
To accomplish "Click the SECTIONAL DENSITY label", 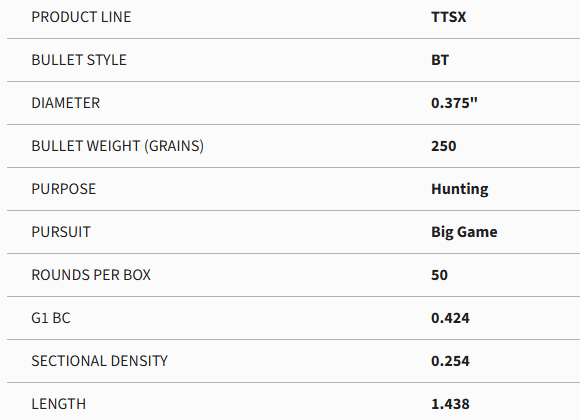I will click(x=100, y=361).
